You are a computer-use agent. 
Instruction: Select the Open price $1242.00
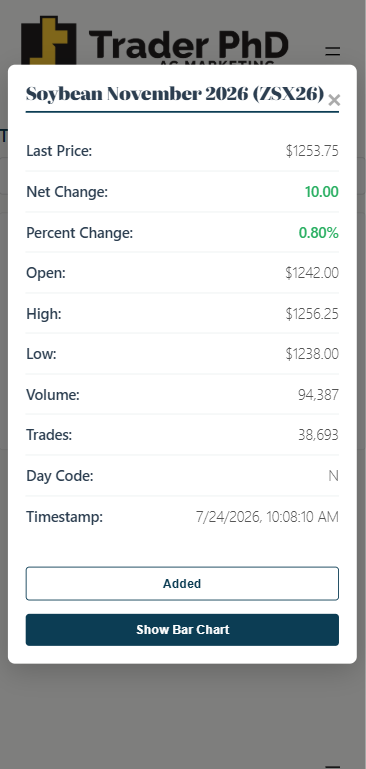click(x=312, y=273)
